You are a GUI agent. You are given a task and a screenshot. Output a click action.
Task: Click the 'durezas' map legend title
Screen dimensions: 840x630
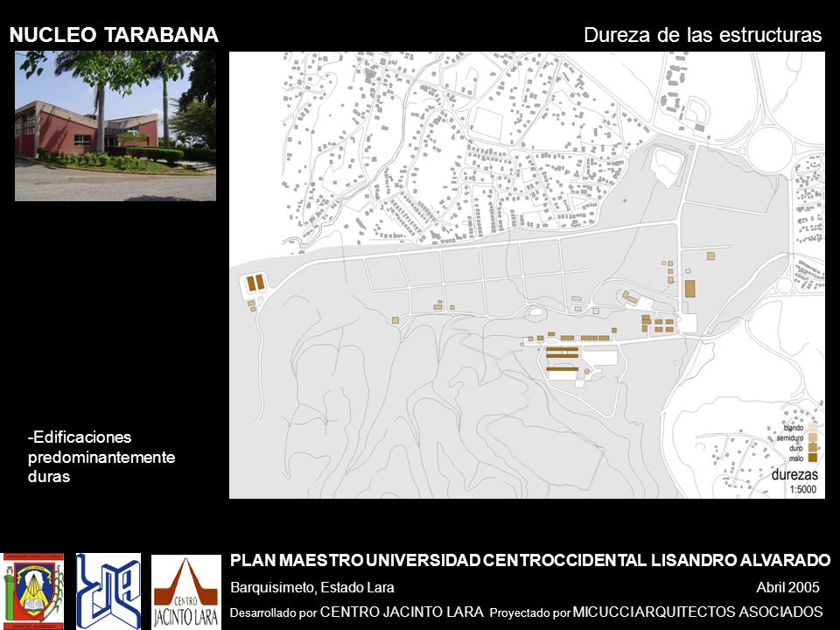click(794, 474)
